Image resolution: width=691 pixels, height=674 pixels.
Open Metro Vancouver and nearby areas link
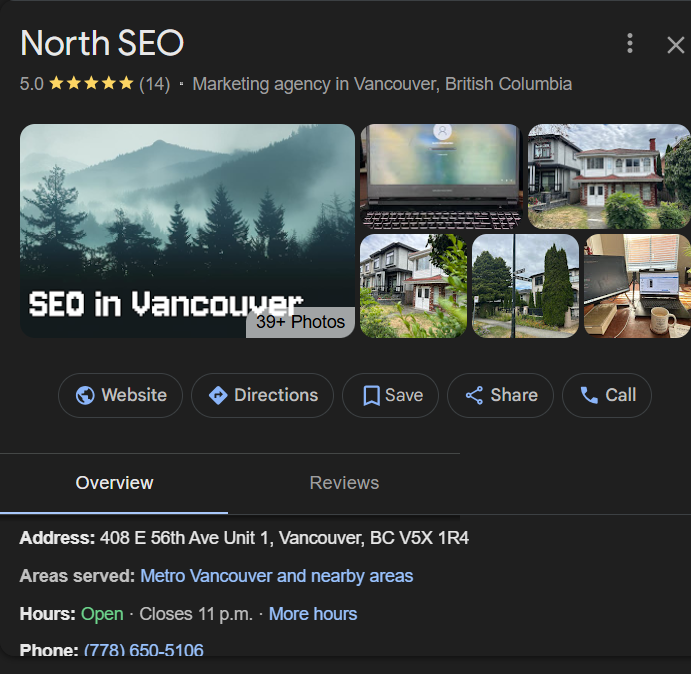click(x=276, y=576)
